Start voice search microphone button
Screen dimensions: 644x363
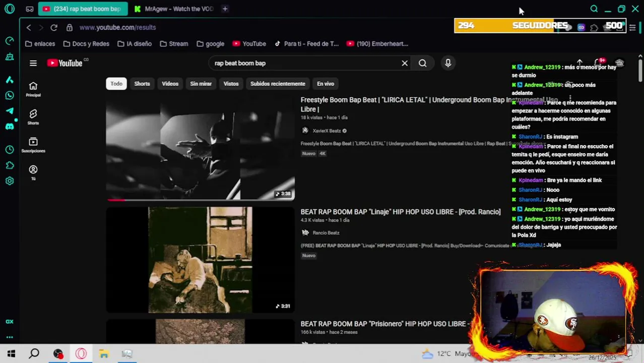[448, 63]
